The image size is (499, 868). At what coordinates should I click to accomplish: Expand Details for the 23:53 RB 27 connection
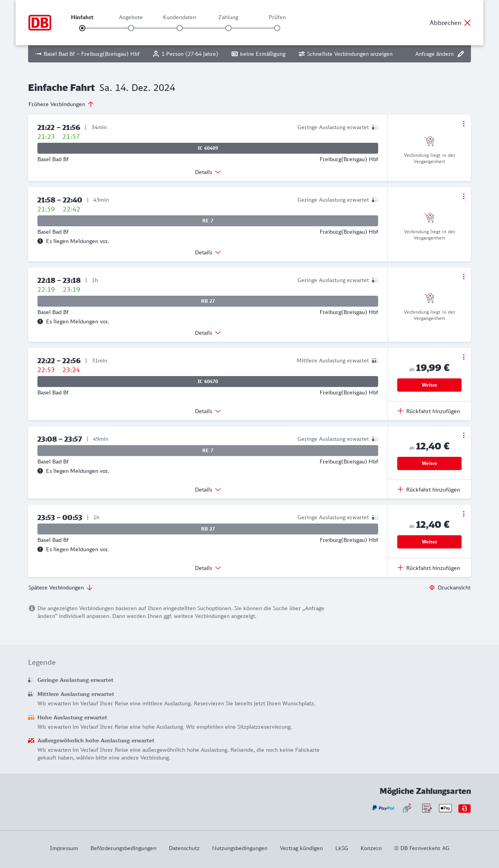(x=208, y=568)
